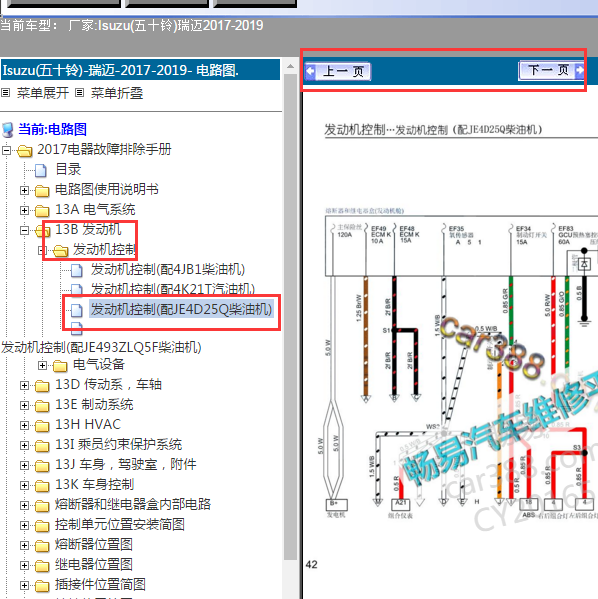
Task: Select the 13E 制动系统 label
Action: click(x=94, y=404)
